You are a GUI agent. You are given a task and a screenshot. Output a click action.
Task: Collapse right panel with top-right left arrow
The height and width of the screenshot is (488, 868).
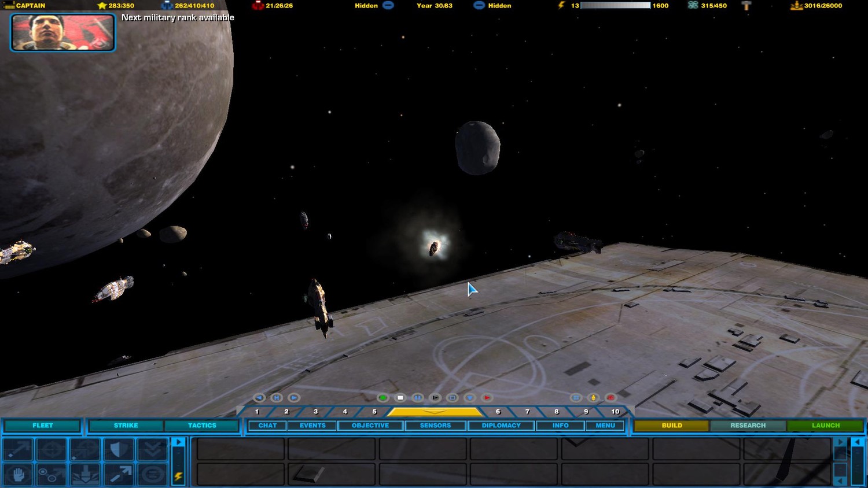click(x=858, y=442)
